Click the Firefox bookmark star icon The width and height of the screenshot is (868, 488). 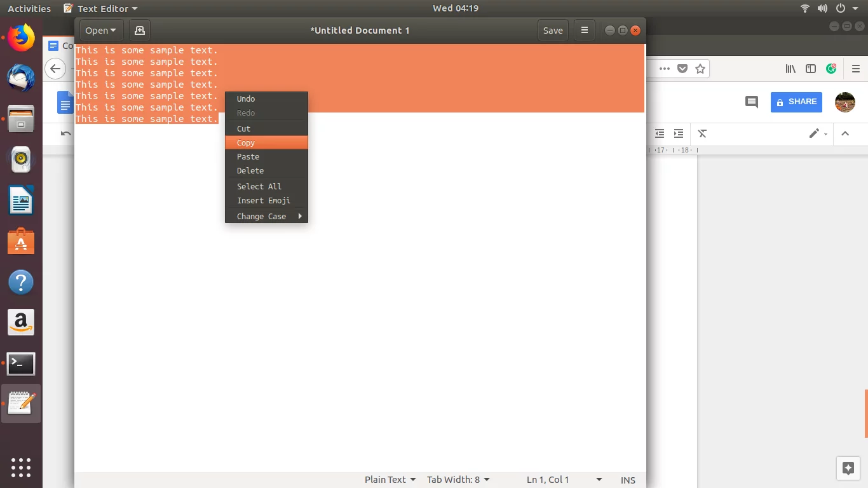tap(700, 69)
